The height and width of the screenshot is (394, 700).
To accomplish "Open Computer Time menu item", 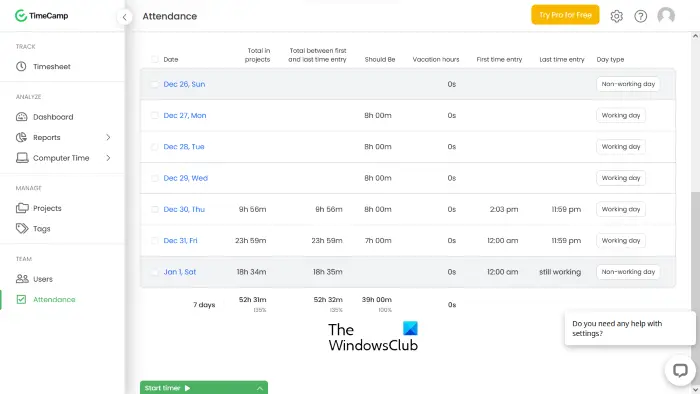I will [x=61, y=158].
